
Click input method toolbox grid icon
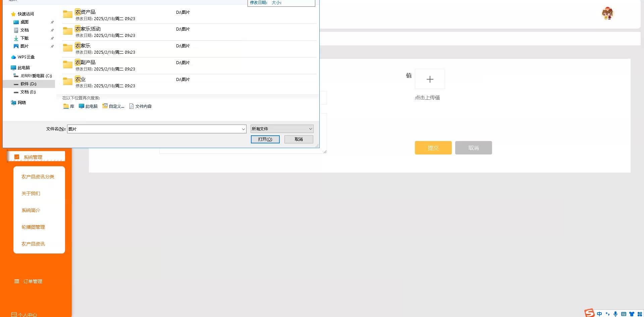point(640,314)
